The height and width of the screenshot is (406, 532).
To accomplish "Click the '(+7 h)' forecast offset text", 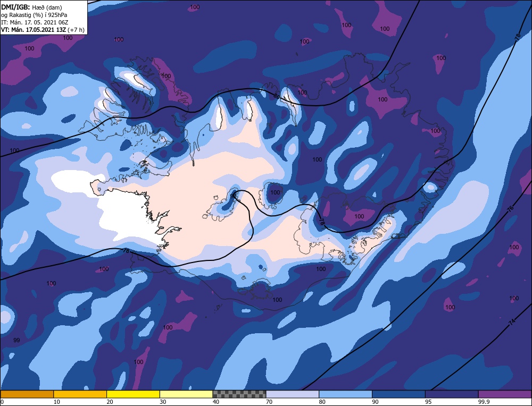I will (76, 30).
